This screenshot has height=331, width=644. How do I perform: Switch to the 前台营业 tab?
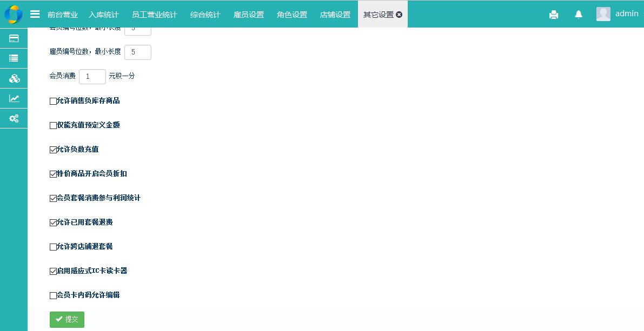pos(63,15)
